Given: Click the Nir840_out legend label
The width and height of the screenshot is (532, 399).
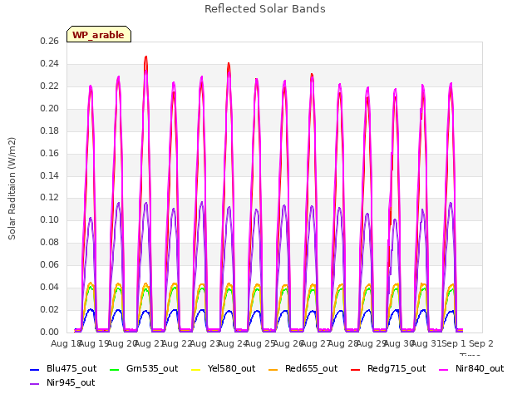Looking at the screenshot, I should [480, 368].
